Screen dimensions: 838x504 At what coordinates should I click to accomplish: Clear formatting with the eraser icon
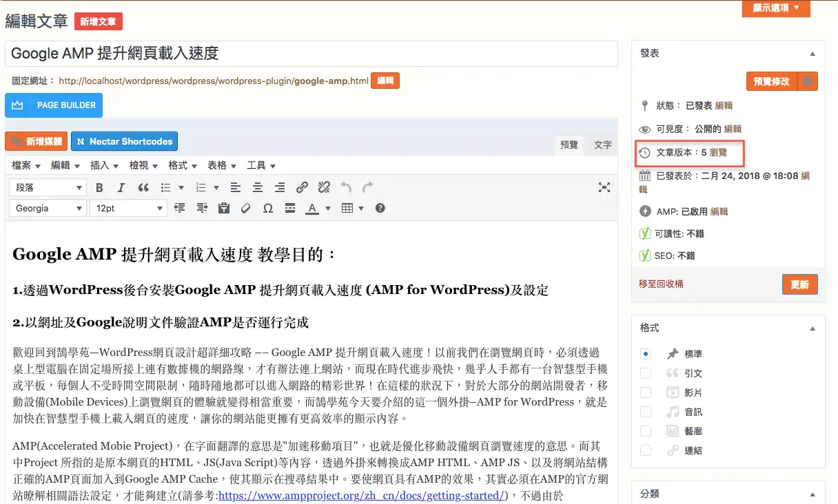pos(245,208)
